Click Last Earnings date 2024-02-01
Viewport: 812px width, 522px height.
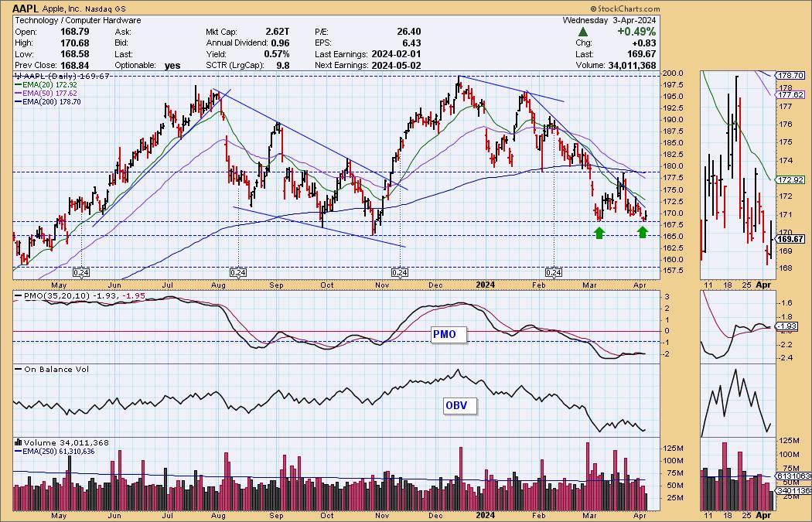(397, 54)
